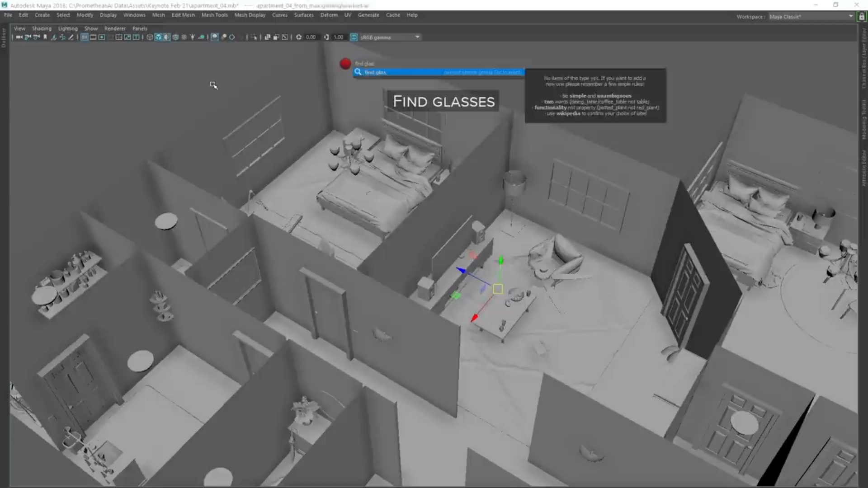Click the X-Ray Active Components icon

click(x=276, y=37)
